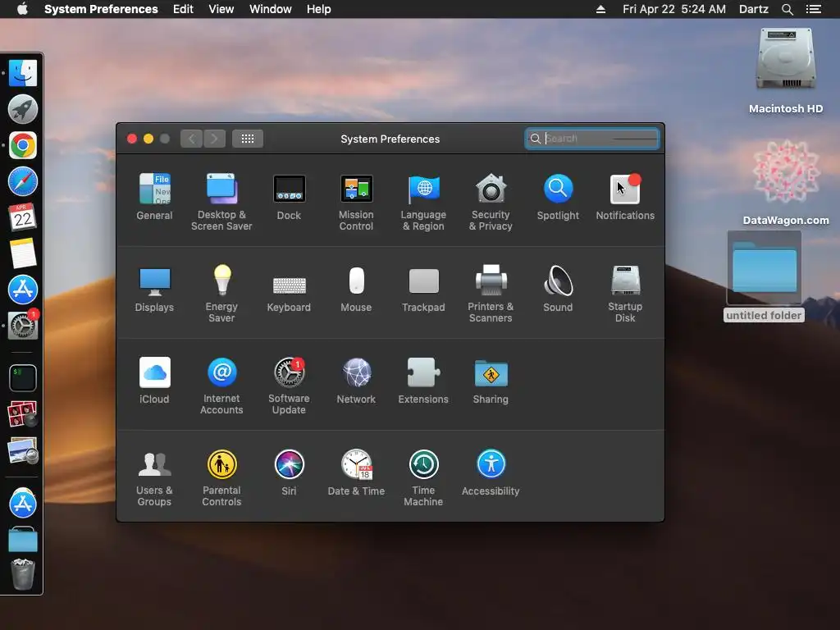Open the Help menu
This screenshot has height=630, width=840.
(x=319, y=9)
